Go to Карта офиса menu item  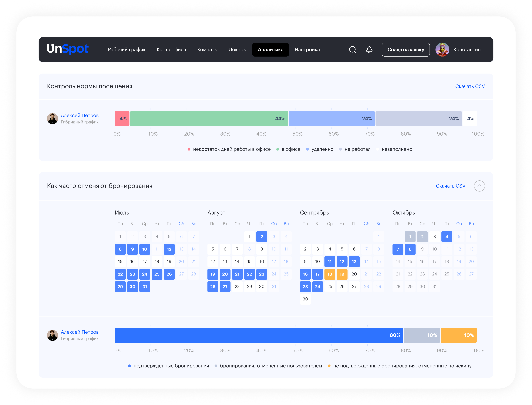click(x=171, y=50)
